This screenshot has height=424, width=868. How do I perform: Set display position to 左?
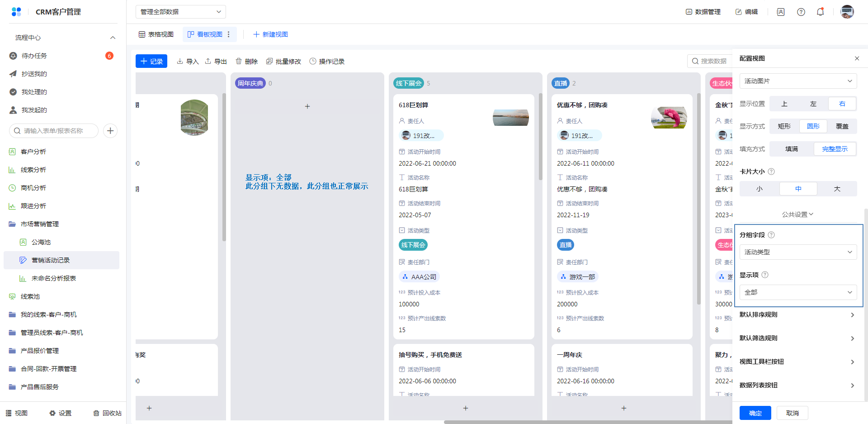tap(813, 104)
